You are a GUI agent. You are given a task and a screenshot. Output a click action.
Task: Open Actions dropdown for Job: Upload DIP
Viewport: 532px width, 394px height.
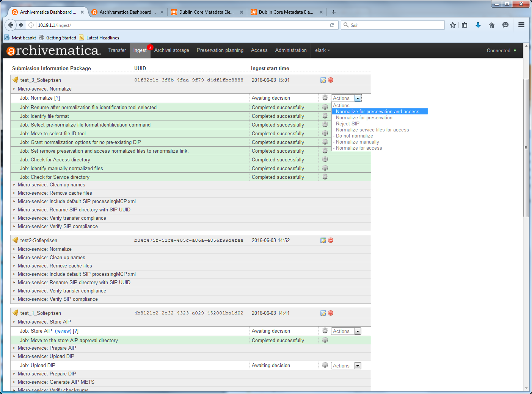point(346,366)
